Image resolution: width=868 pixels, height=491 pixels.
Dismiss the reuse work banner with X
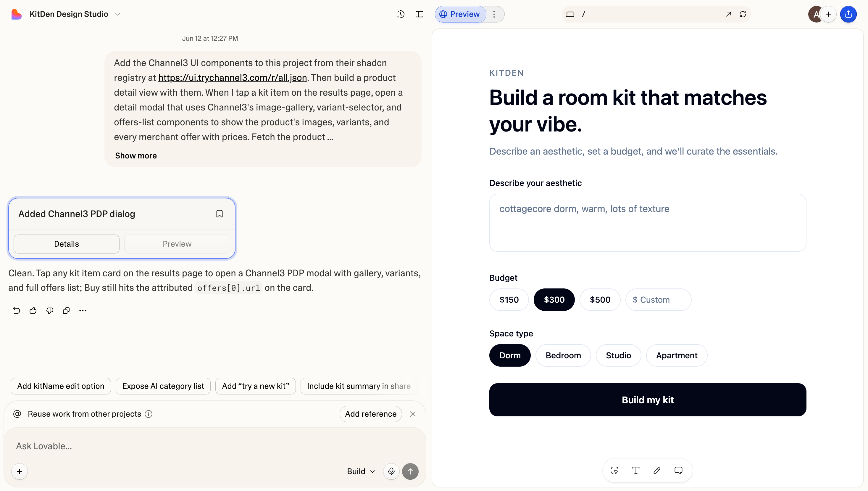[412, 414]
